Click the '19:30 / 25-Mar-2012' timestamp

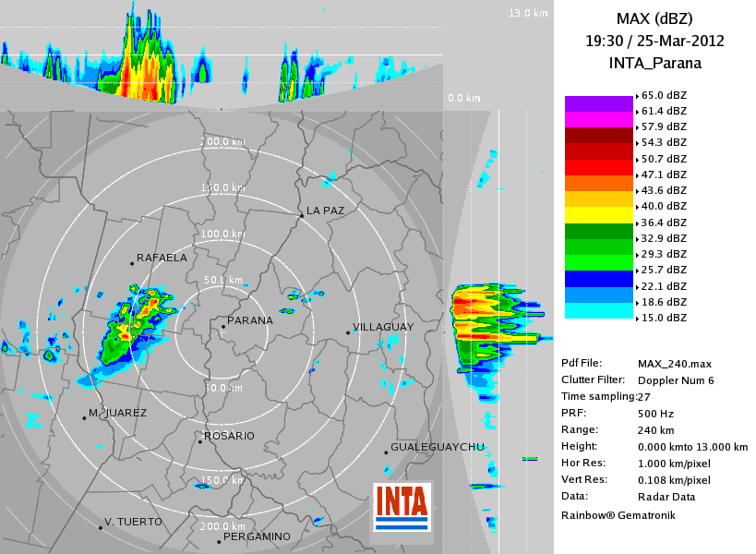654,41
